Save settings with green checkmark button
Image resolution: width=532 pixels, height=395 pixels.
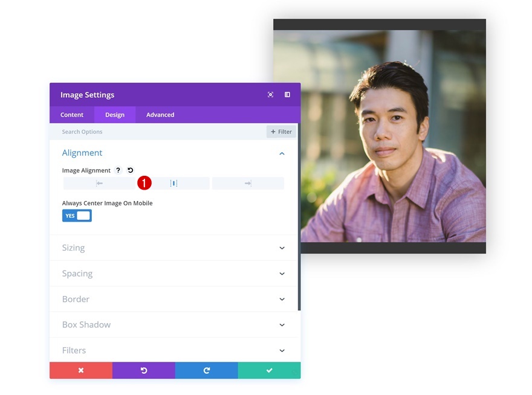click(270, 370)
